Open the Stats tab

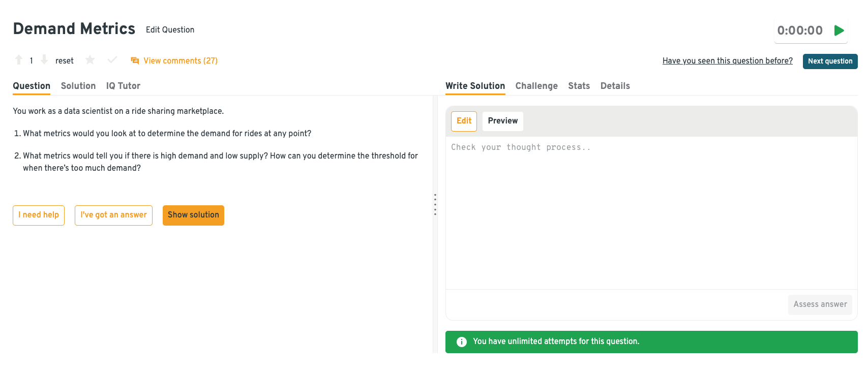pyautogui.click(x=579, y=86)
